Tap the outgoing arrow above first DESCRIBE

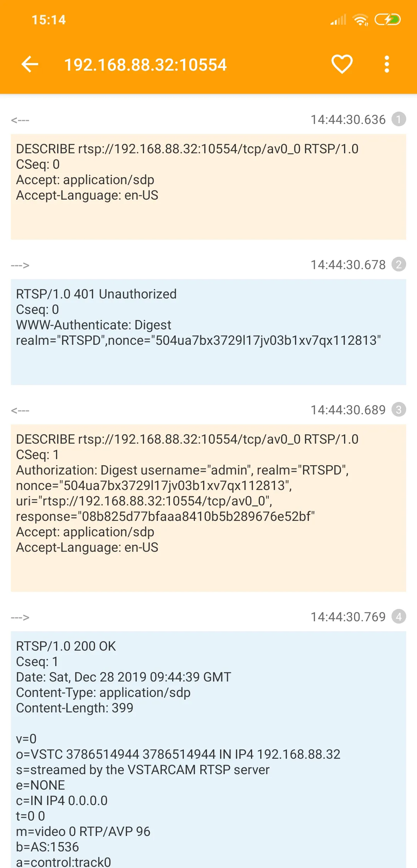[x=20, y=120]
